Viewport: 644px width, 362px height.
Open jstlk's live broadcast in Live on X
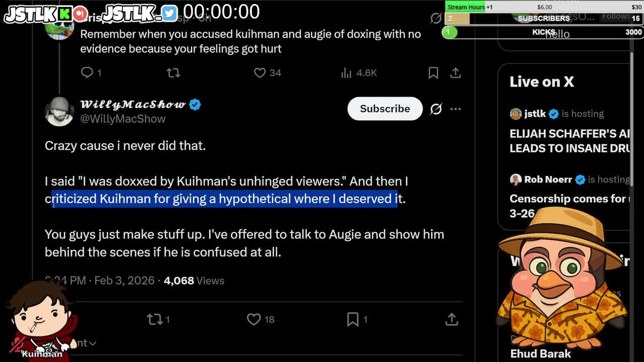[569, 141]
